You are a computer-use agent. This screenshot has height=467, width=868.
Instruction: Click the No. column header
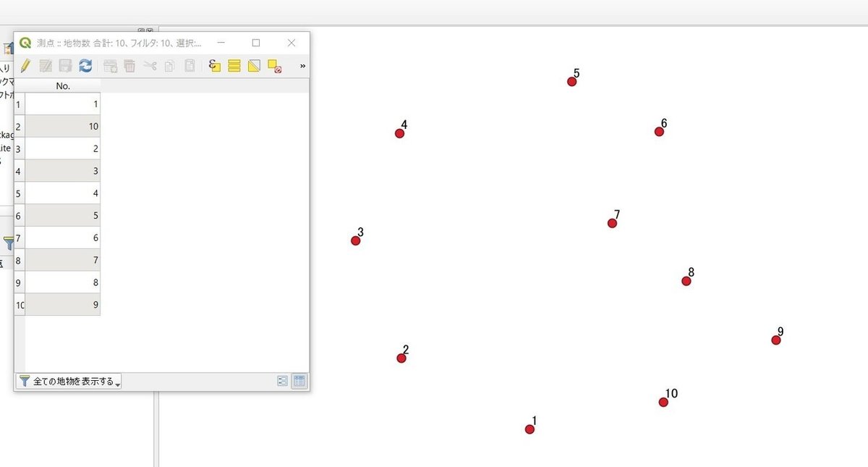point(63,85)
